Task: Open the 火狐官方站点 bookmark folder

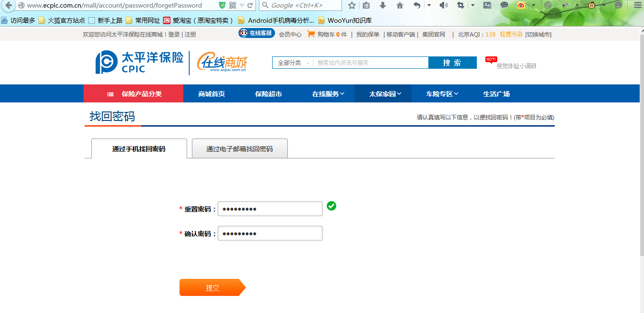Action: [x=62, y=20]
